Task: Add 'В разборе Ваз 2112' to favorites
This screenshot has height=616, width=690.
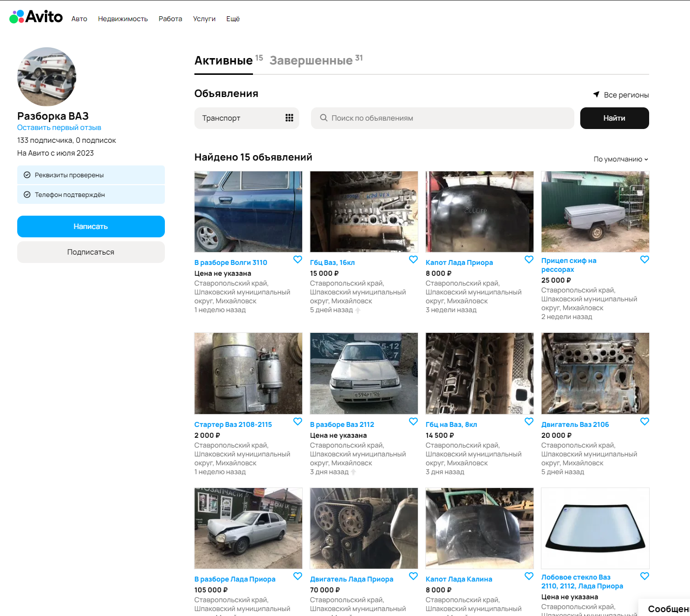Action: pyautogui.click(x=413, y=421)
